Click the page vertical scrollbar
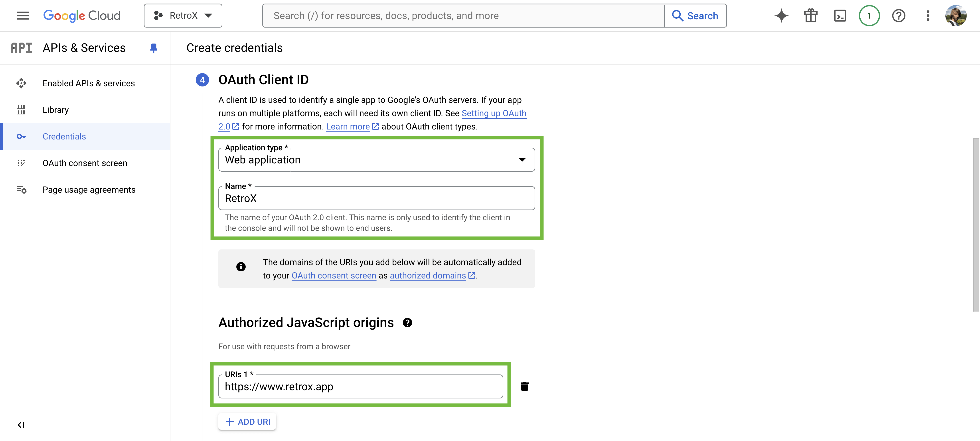Viewport: 980px width, 441px height. [x=976, y=225]
